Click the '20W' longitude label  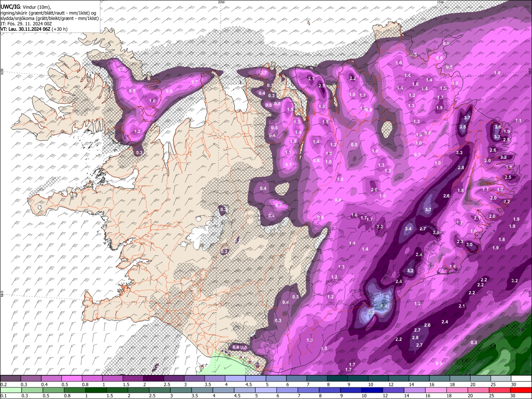pyautogui.click(x=221, y=2)
